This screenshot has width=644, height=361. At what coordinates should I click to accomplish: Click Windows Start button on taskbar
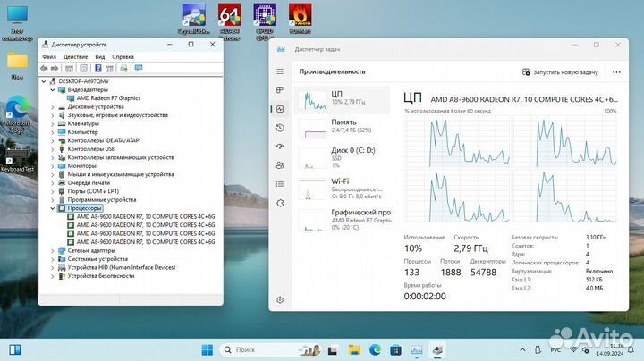208,350
